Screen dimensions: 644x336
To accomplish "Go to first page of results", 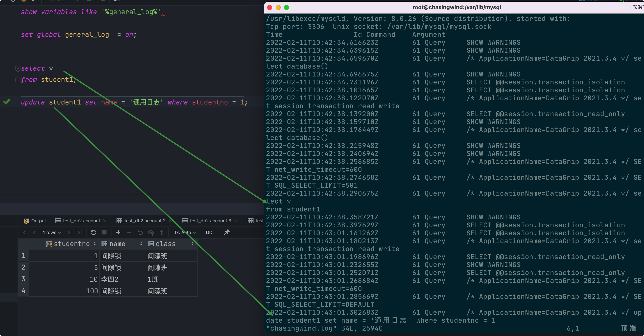I will tap(24, 232).
